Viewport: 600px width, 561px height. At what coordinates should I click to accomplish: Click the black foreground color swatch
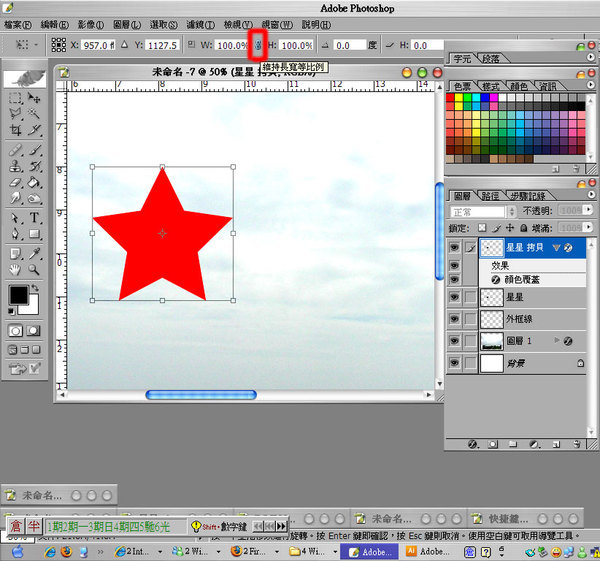pos(18,295)
